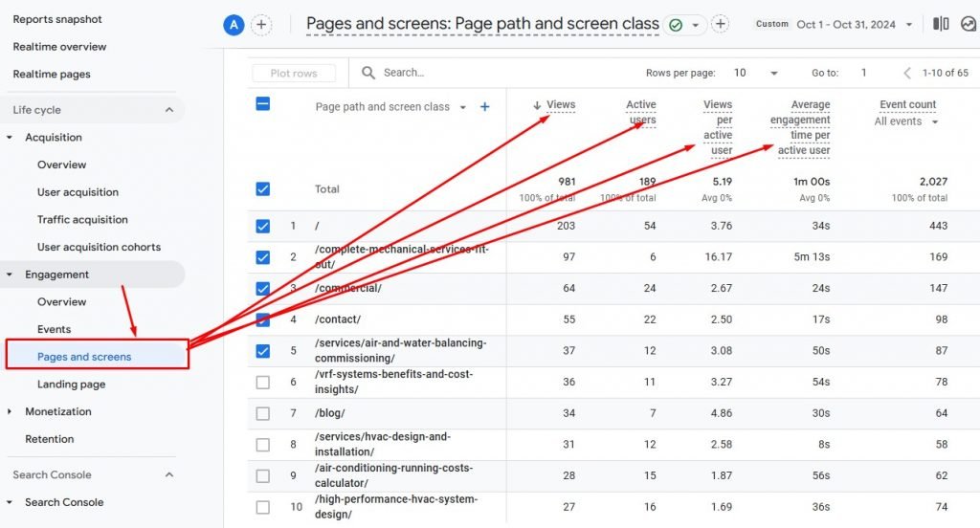Collapse the Search Console section chevron
Image resolution: width=980 pixels, height=528 pixels.
pos(169,474)
